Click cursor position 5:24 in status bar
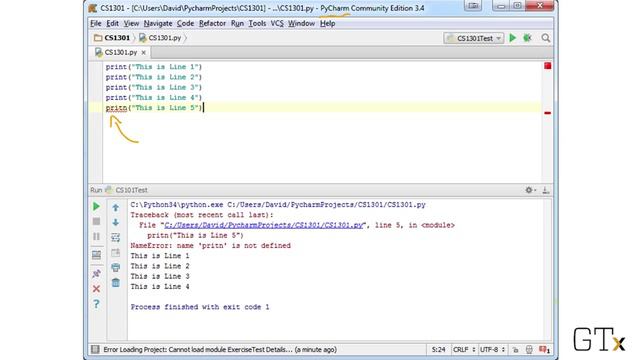This screenshot has height=360, width=640. [438, 350]
